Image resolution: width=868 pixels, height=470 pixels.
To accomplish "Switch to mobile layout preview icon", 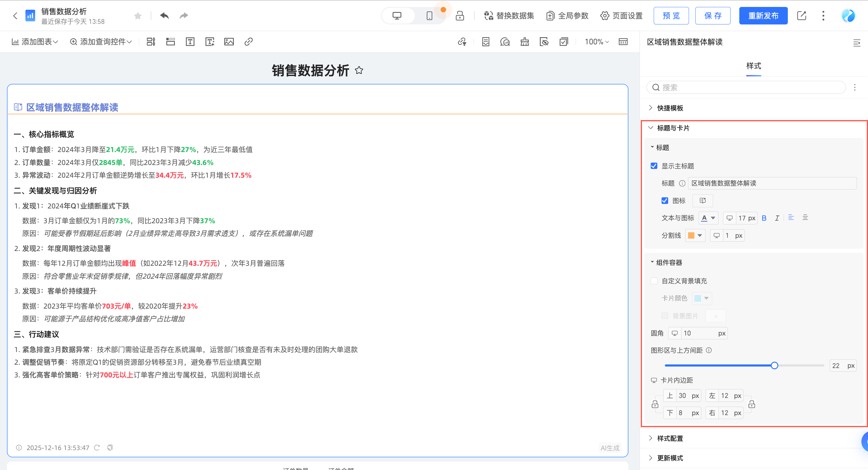I will pos(429,16).
